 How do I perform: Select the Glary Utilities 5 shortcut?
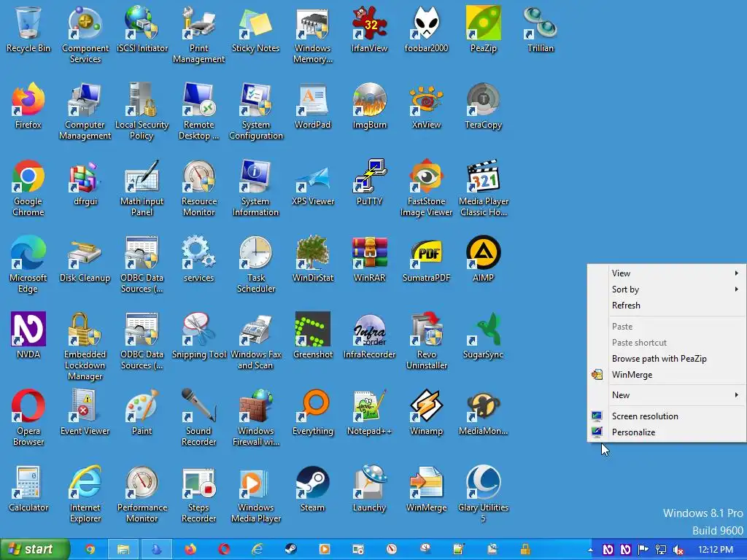(483, 495)
